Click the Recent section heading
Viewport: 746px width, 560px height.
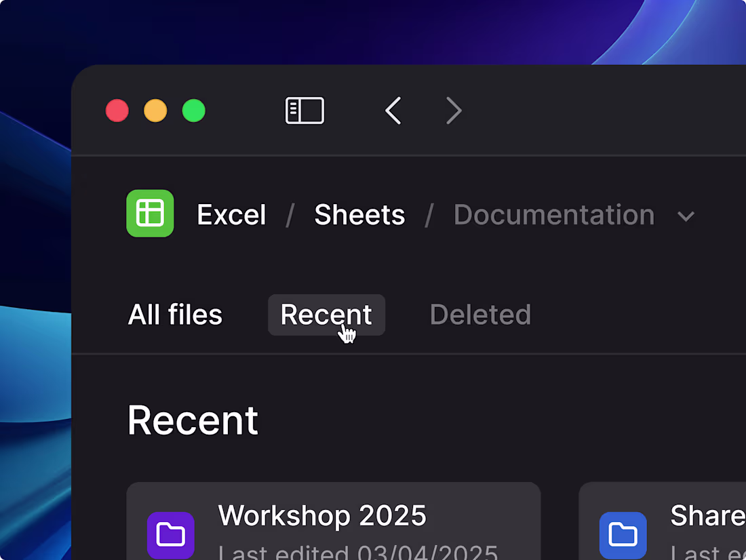[193, 420]
